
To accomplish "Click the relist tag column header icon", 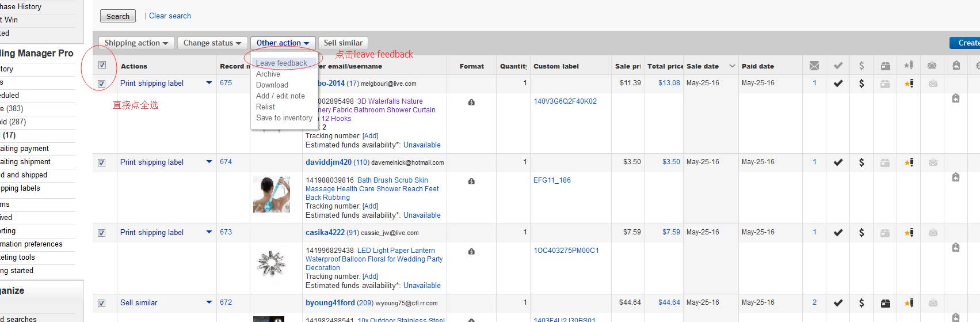I will click(956, 66).
